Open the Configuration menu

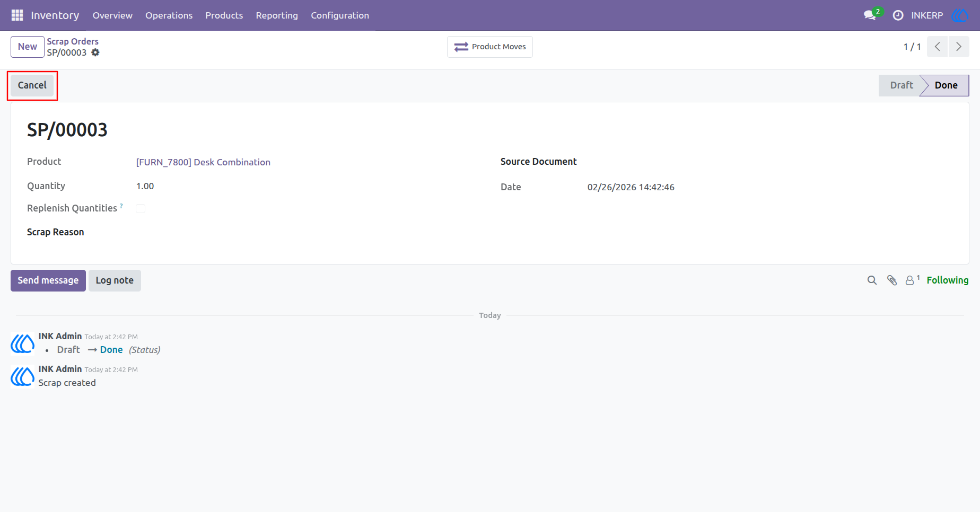pyautogui.click(x=340, y=15)
